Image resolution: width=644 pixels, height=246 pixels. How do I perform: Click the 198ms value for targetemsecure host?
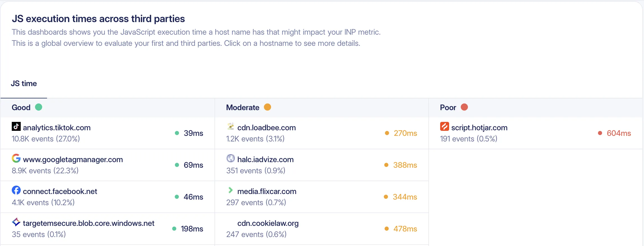(x=192, y=229)
